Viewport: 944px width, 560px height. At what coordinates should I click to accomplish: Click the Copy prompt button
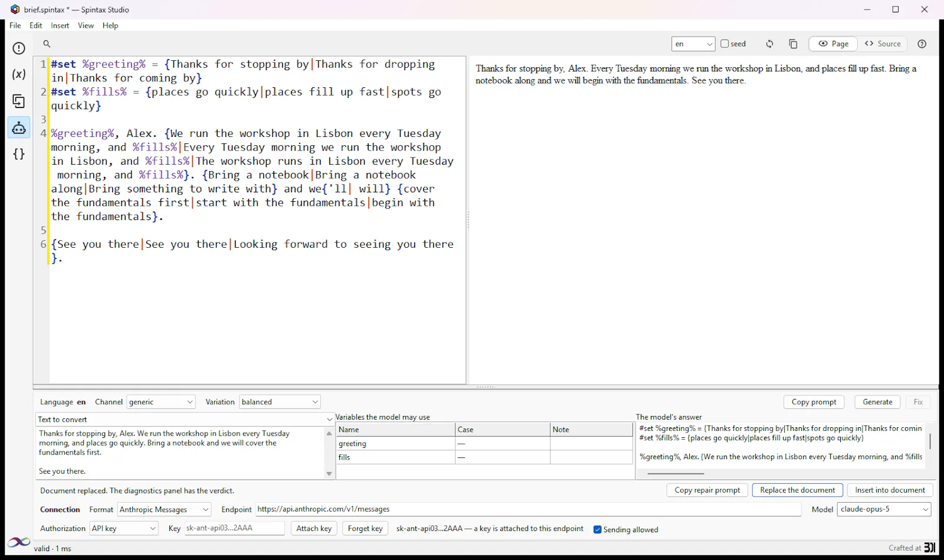click(x=814, y=402)
